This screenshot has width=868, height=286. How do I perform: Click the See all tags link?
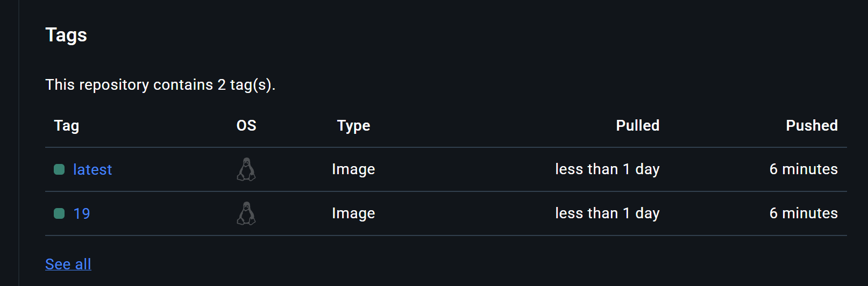68,264
